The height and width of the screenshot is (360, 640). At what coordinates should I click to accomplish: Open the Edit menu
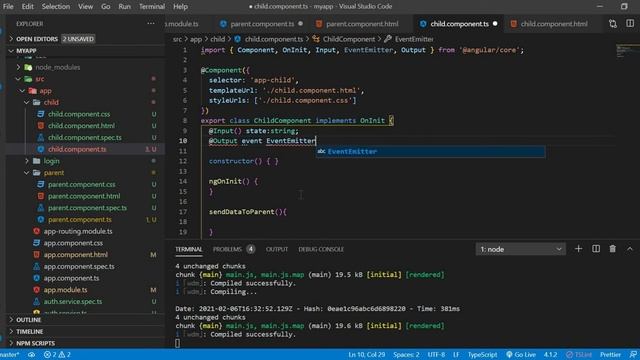click(x=28, y=7)
